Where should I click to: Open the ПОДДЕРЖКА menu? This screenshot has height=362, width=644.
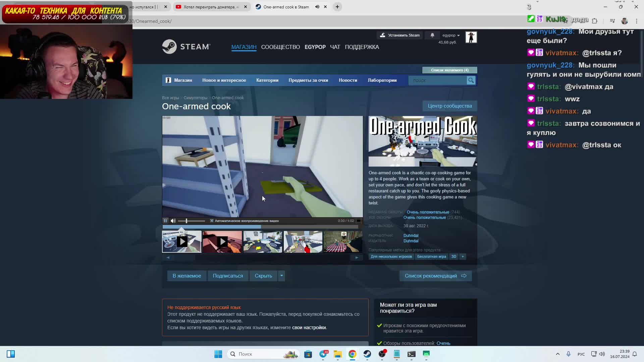[362, 47]
